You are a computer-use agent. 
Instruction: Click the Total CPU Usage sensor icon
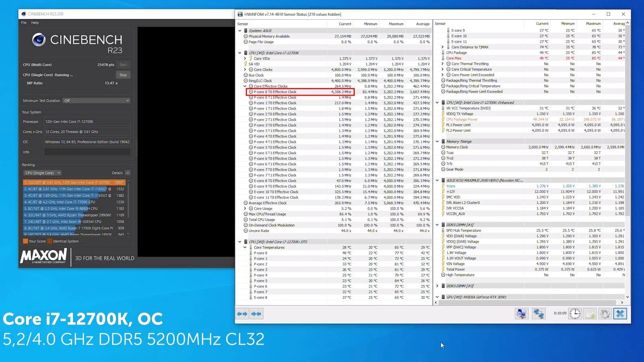click(x=246, y=220)
